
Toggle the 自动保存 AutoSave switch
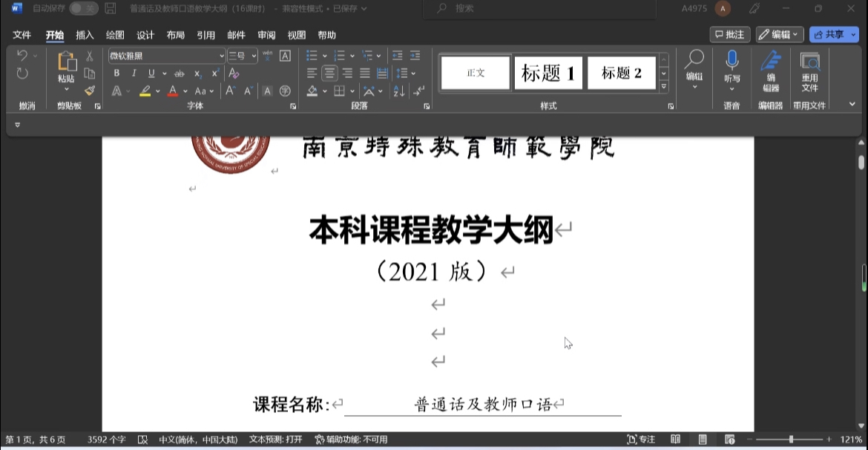[x=83, y=9]
